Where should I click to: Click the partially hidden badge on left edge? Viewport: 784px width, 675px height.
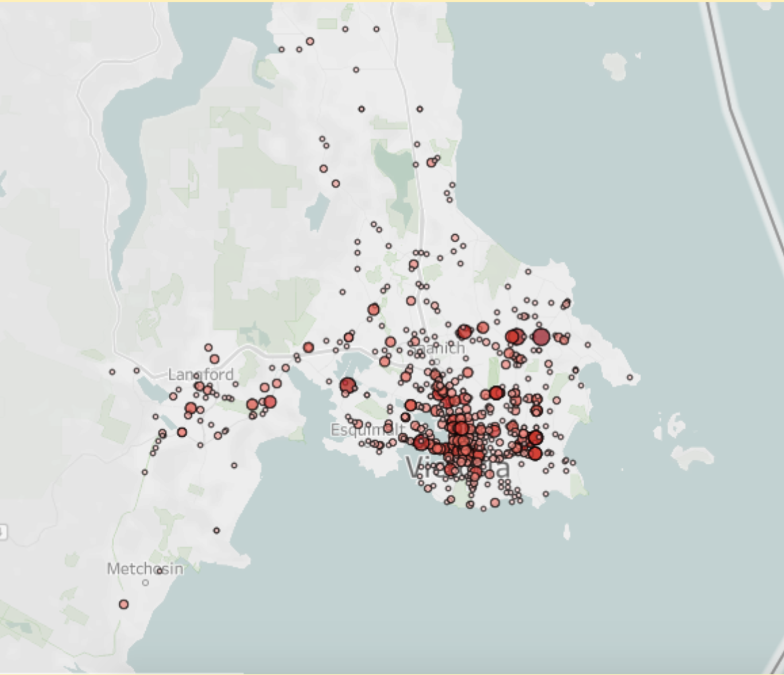[3, 532]
